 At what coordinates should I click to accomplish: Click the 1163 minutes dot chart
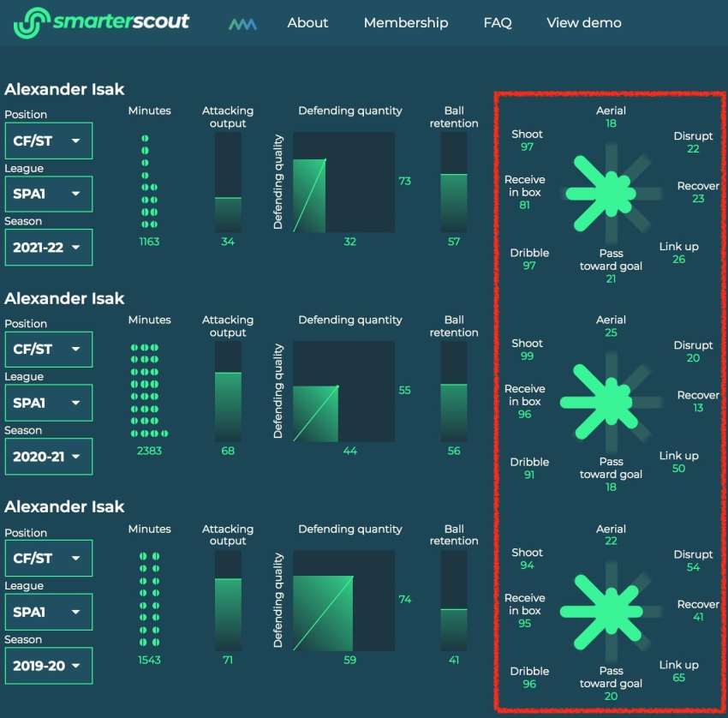pyautogui.click(x=149, y=181)
